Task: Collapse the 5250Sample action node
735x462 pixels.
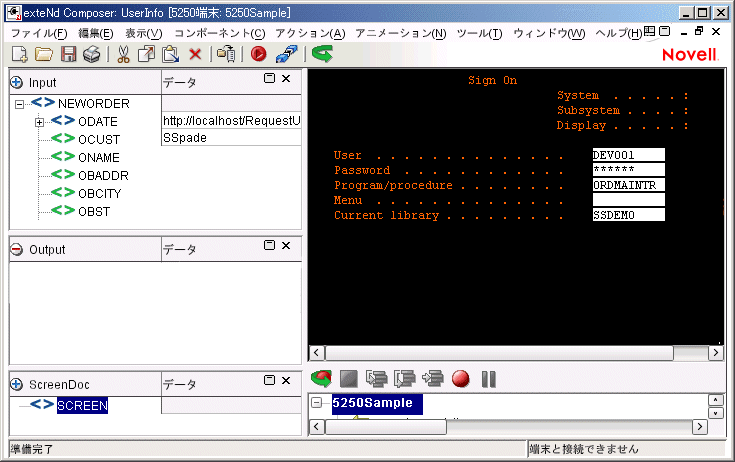Action: 317,402
